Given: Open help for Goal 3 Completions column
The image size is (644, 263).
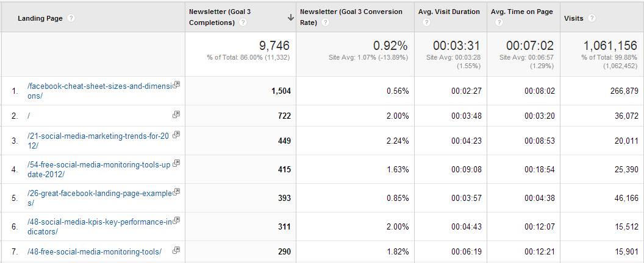Looking at the screenshot, I should 243,23.
